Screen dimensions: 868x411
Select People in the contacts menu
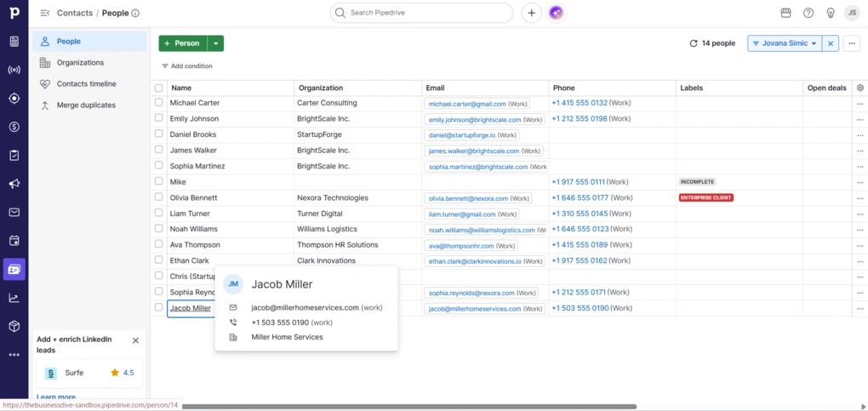tap(89, 42)
